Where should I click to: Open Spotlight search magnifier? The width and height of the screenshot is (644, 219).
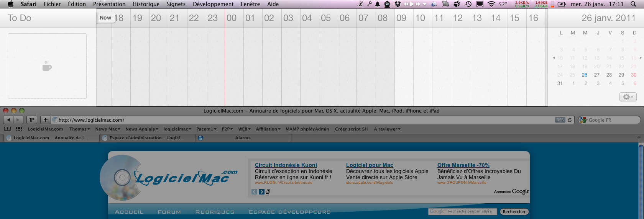pos(633,4)
